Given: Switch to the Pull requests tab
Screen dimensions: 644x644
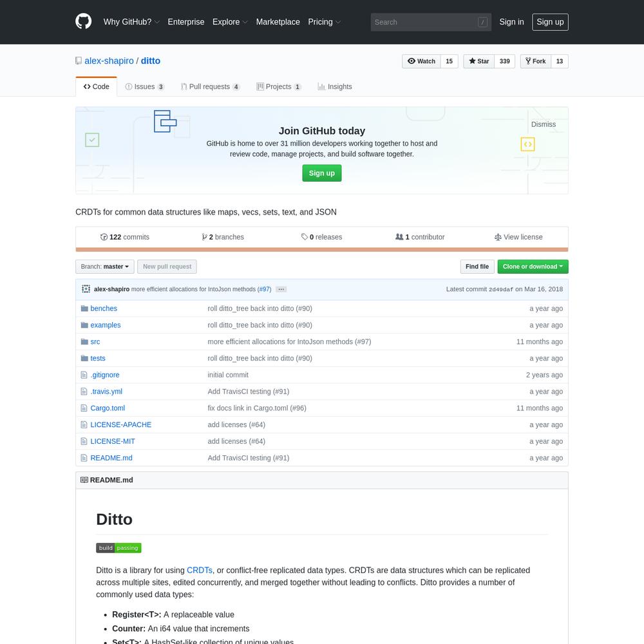Looking at the screenshot, I should click(211, 87).
